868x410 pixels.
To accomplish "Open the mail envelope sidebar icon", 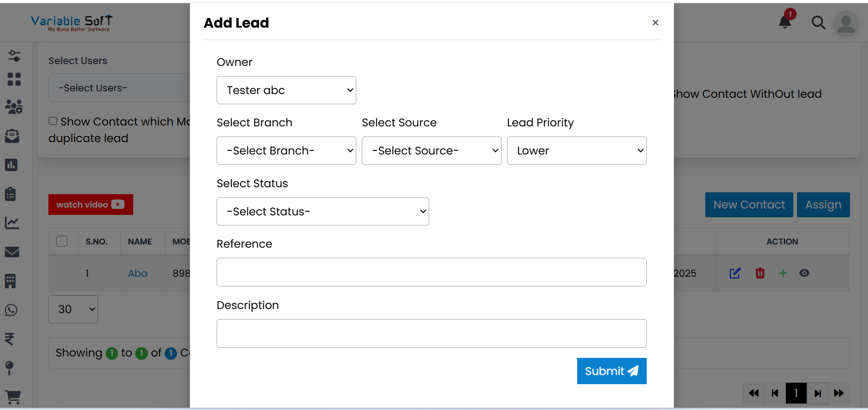I will pos(12,252).
